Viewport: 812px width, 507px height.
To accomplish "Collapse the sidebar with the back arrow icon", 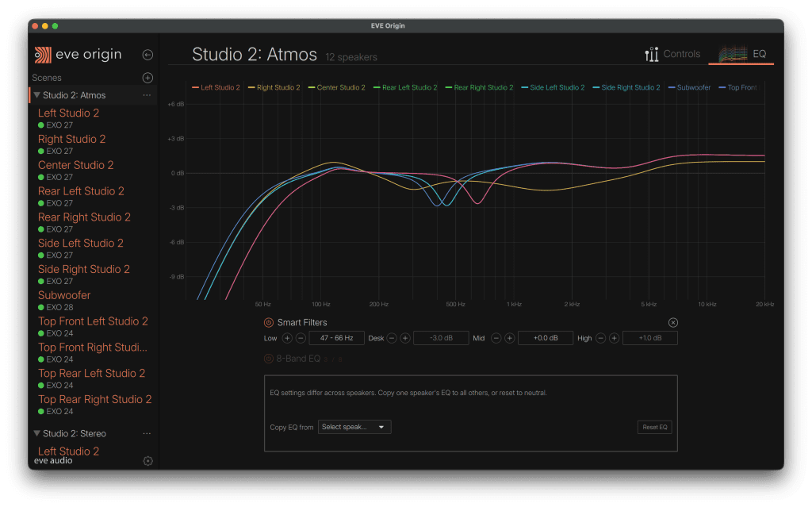I will (x=147, y=55).
